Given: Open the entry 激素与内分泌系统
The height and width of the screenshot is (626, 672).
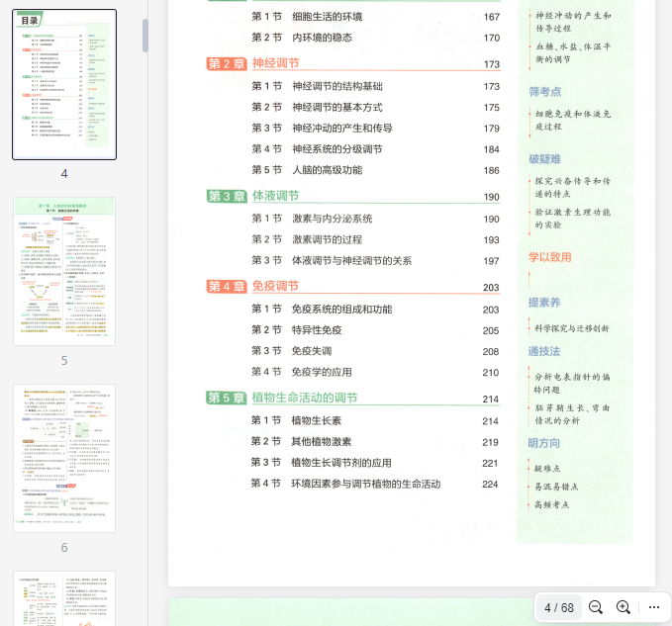Looking at the screenshot, I should 332,219.
